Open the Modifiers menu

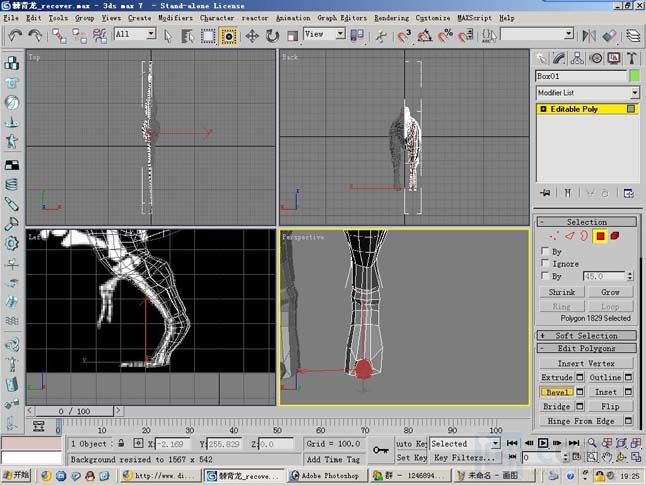tap(175, 18)
